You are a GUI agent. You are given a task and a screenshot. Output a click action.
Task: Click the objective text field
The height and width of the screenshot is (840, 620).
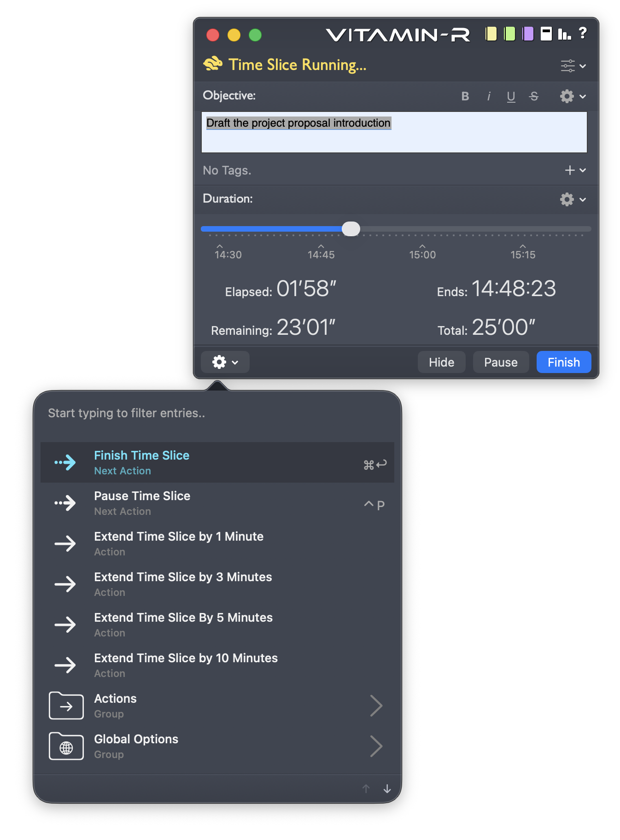(394, 132)
